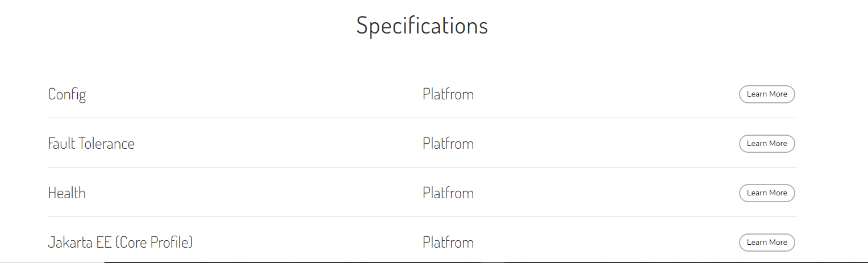Click the divider below Fault Tolerance row

[x=422, y=168]
